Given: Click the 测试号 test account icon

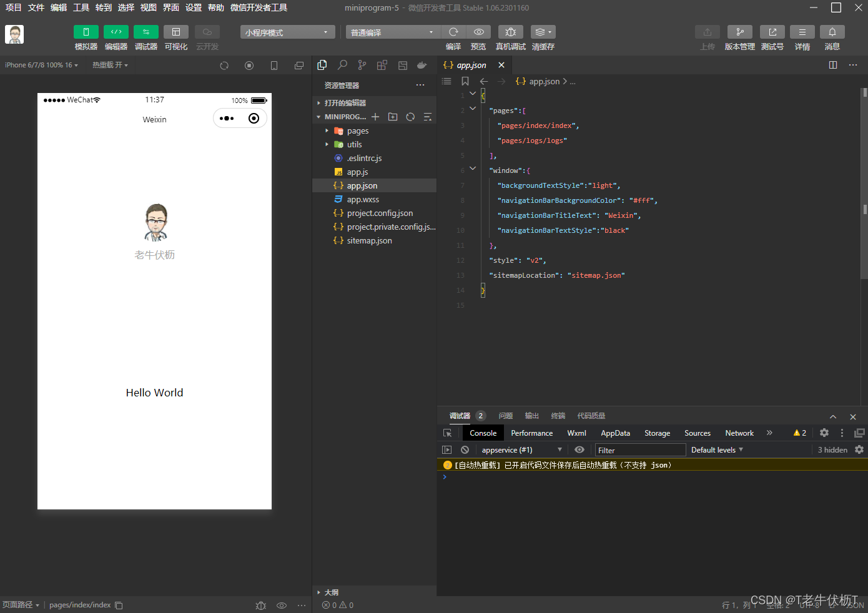Looking at the screenshot, I should 772,32.
